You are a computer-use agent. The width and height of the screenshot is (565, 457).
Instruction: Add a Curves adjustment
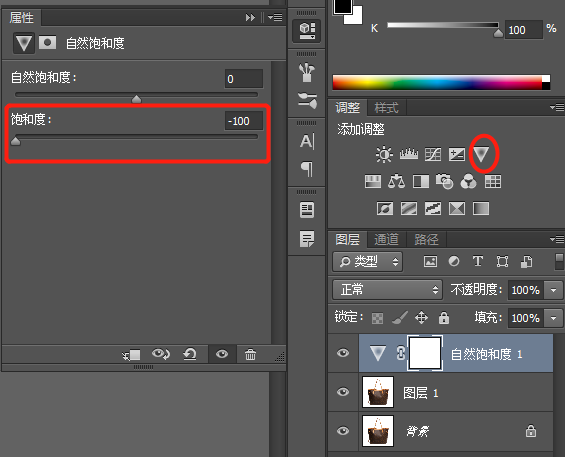433,155
